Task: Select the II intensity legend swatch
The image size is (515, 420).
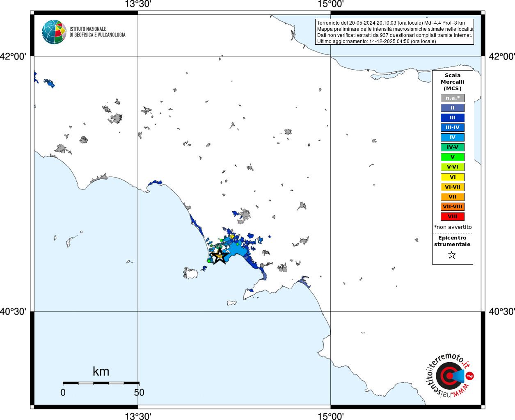Action: tap(453, 108)
